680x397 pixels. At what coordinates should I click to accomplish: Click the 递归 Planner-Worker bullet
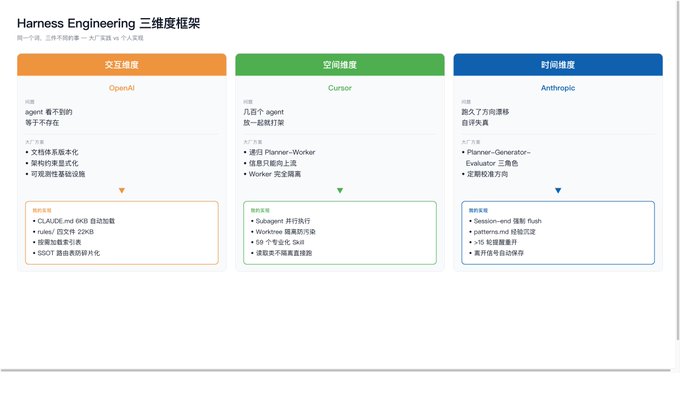pos(279,152)
